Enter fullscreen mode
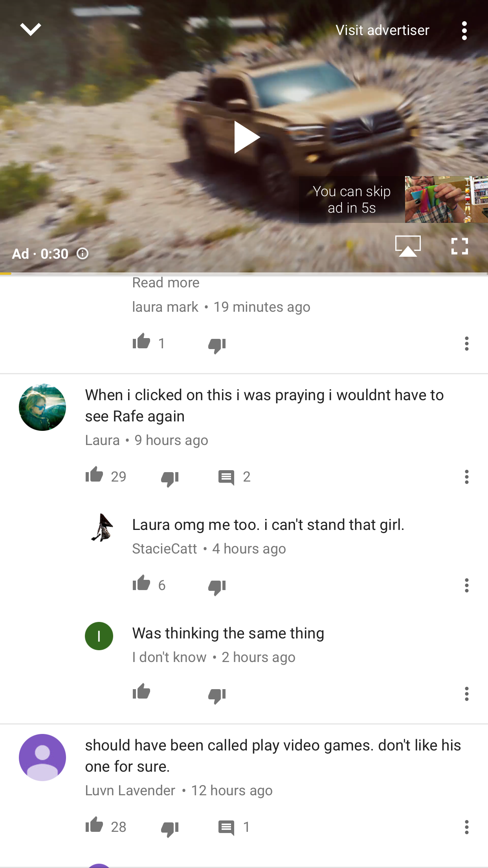 [459, 246]
